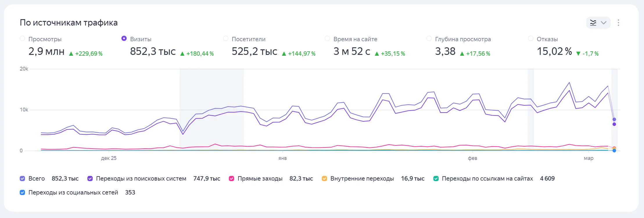Click the По источникам трафика title
The image size is (644, 218).
point(69,23)
